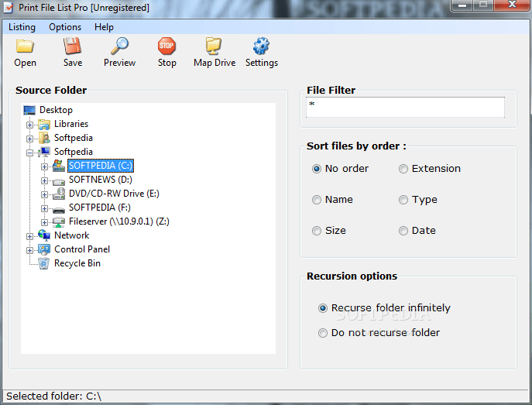The height and width of the screenshot is (405, 532).
Task: Click the Preview button label
Action: pos(119,63)
